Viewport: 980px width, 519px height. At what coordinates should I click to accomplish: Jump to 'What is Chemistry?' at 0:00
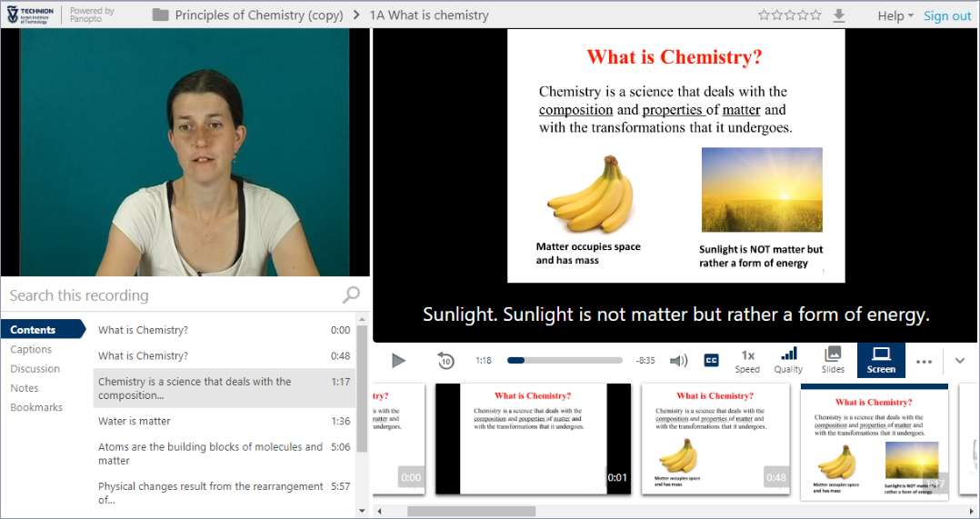pos(225,330)
